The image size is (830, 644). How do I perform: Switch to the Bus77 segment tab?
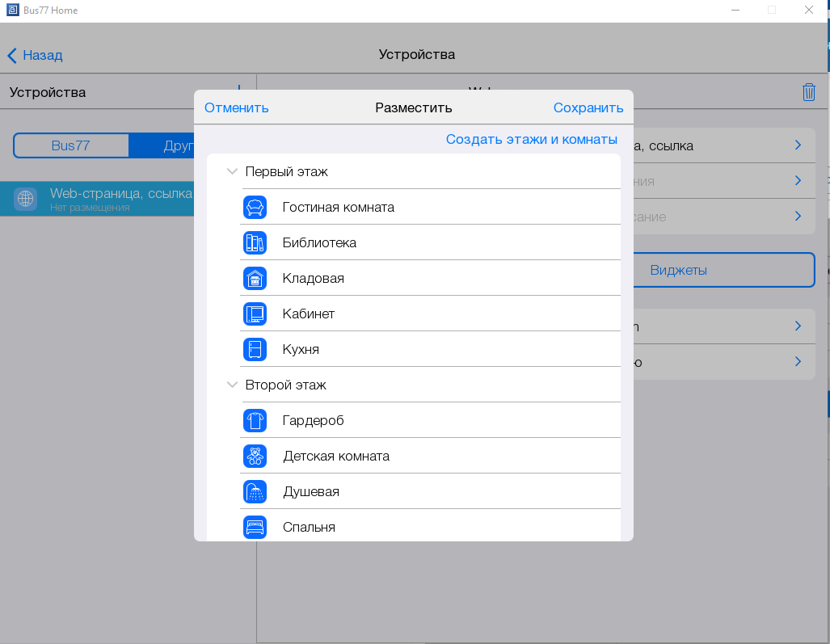coord(72,146)
